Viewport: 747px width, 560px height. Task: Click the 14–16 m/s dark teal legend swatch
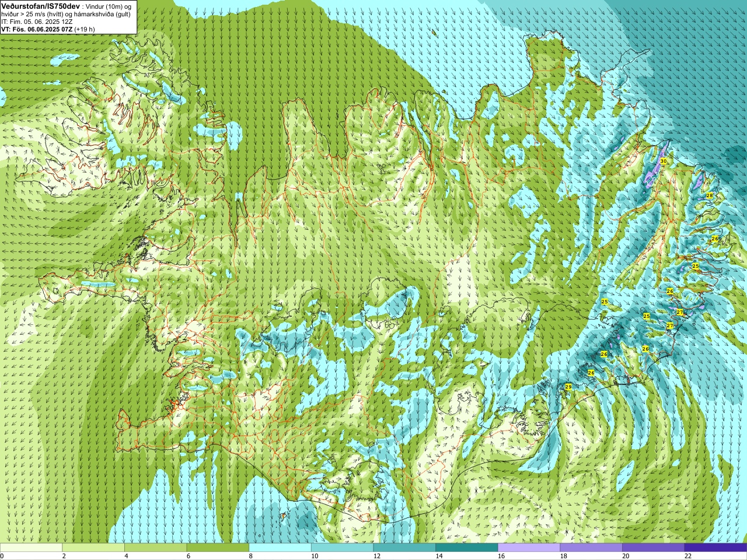[467, 548]
